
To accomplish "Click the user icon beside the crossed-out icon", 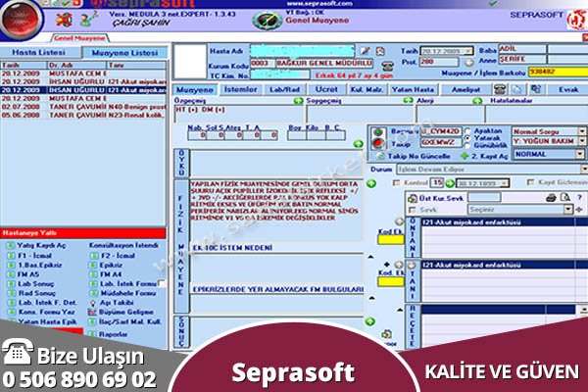I will 88,19.
